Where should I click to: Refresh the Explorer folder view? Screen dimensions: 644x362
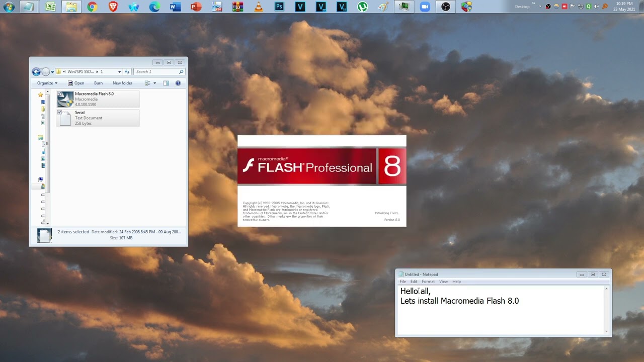(x=127, y=72)
